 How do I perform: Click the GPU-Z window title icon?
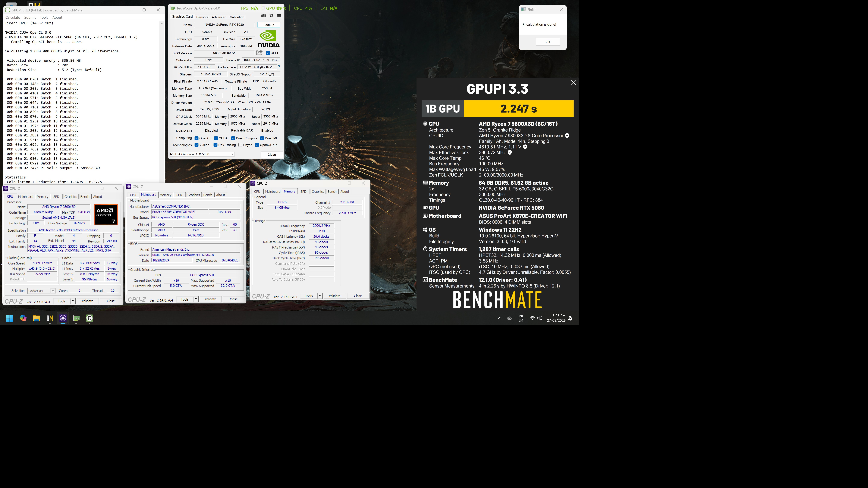173,8
